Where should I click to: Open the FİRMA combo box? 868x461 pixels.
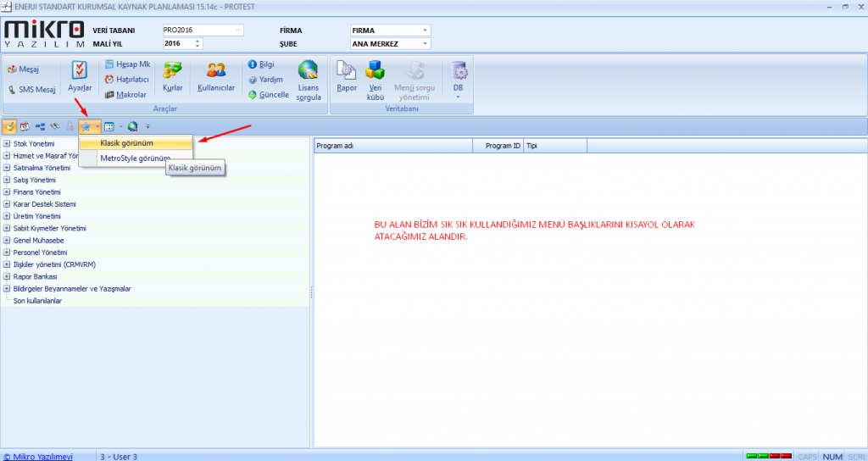[x=390, y=31]
